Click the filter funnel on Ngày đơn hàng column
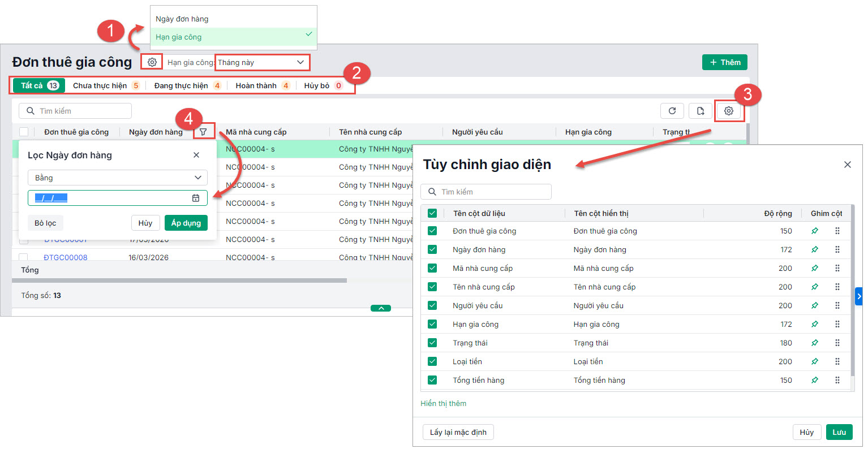Viewport: 868px width, 449px height. 204,132
